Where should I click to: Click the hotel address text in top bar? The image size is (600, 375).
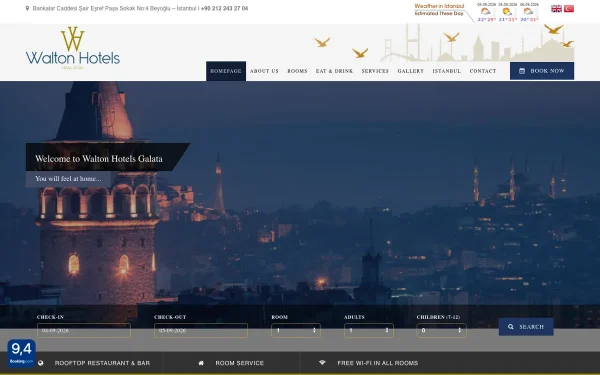tap(114, 8)
